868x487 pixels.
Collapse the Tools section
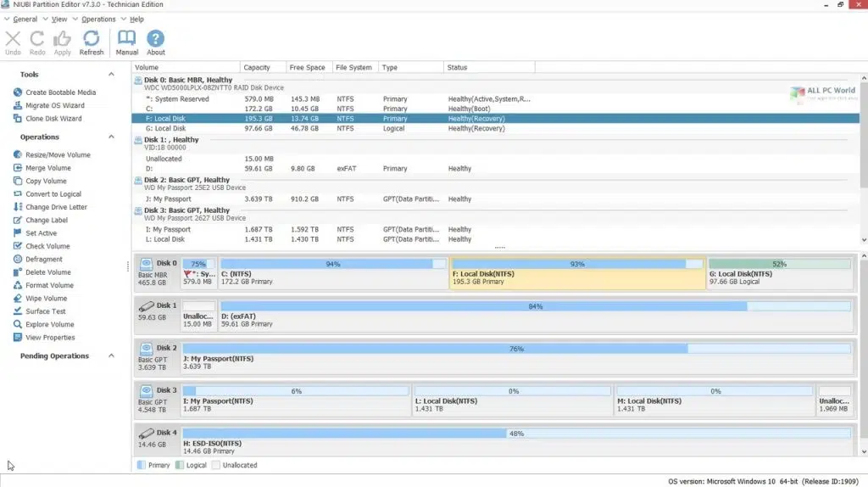pos(111,75)
